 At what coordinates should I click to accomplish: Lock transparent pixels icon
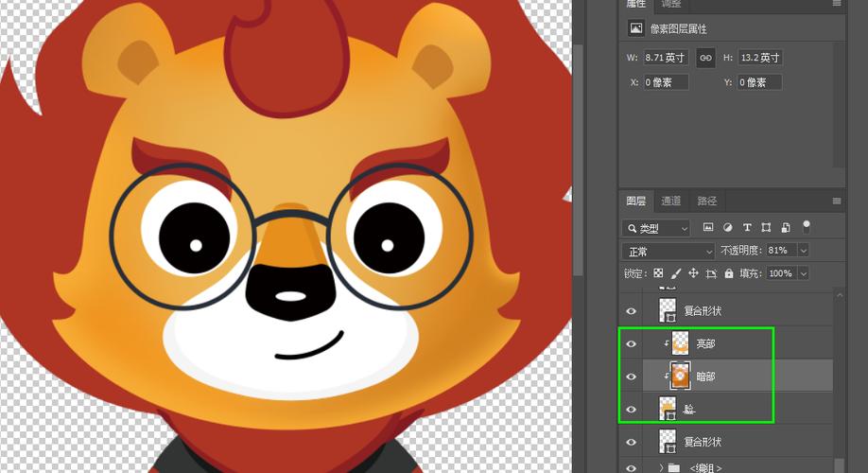[658, 273]
